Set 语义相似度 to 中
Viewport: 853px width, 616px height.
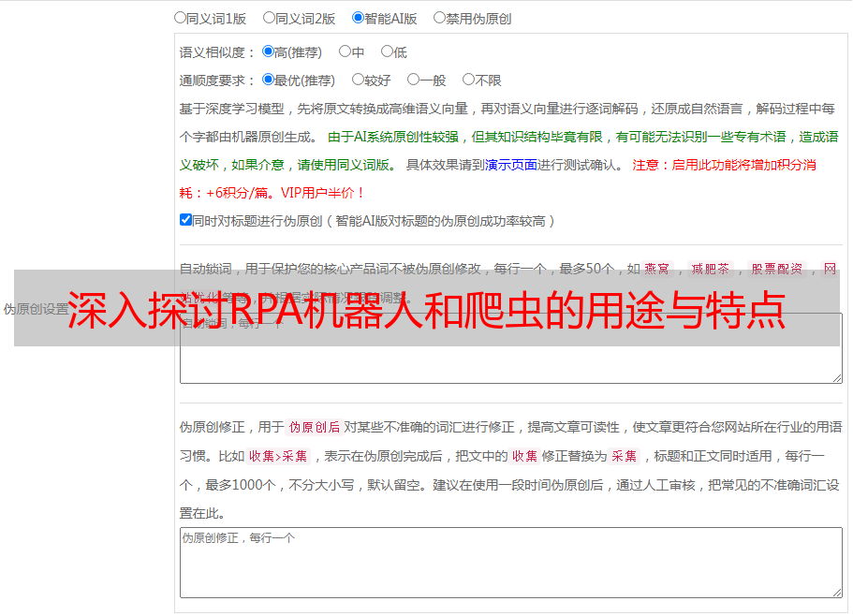[x=345, y=52]
